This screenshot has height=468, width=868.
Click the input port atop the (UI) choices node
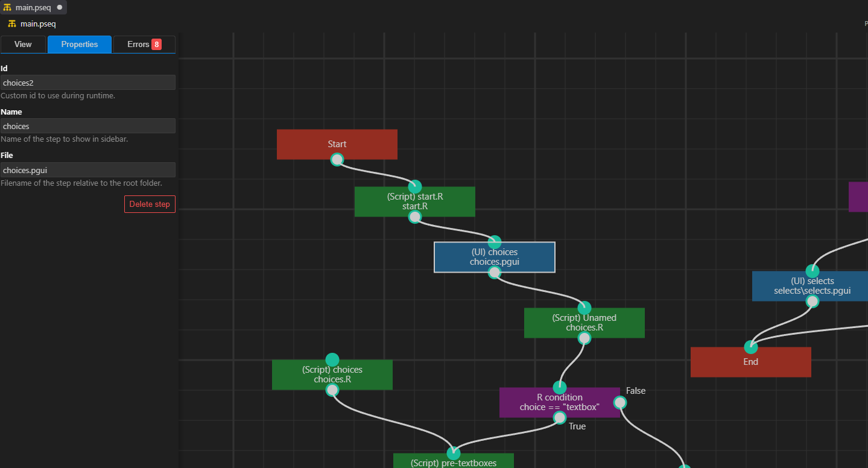point(495,242)
